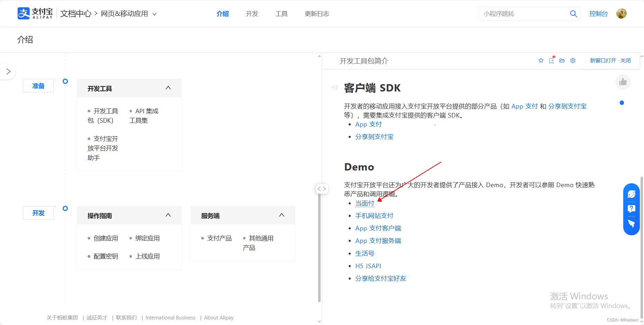Open the folder icon in doc header
Viewport: 644px width, 325px height.
click(562, 61)
